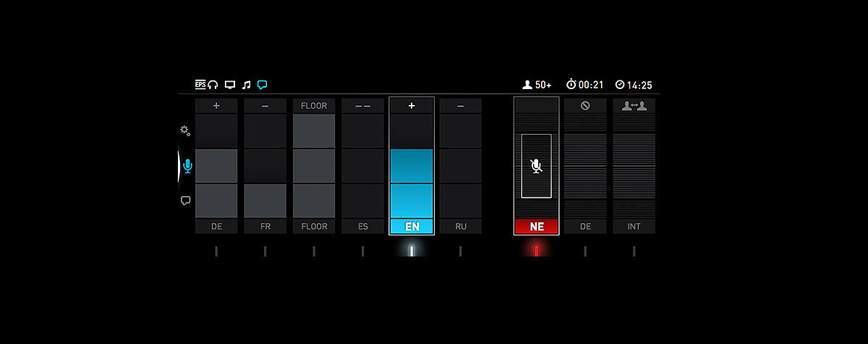Open the chat bubble in the left sidebar

pyautogui.click(x=185, y=201)
